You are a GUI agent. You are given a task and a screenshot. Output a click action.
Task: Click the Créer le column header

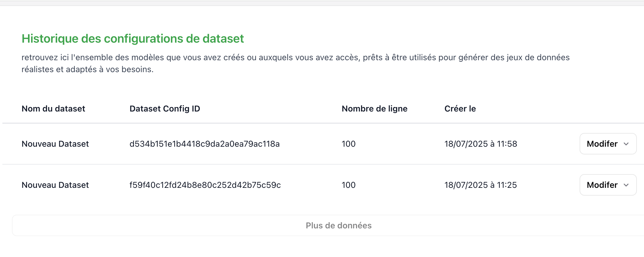coord(460,109)
